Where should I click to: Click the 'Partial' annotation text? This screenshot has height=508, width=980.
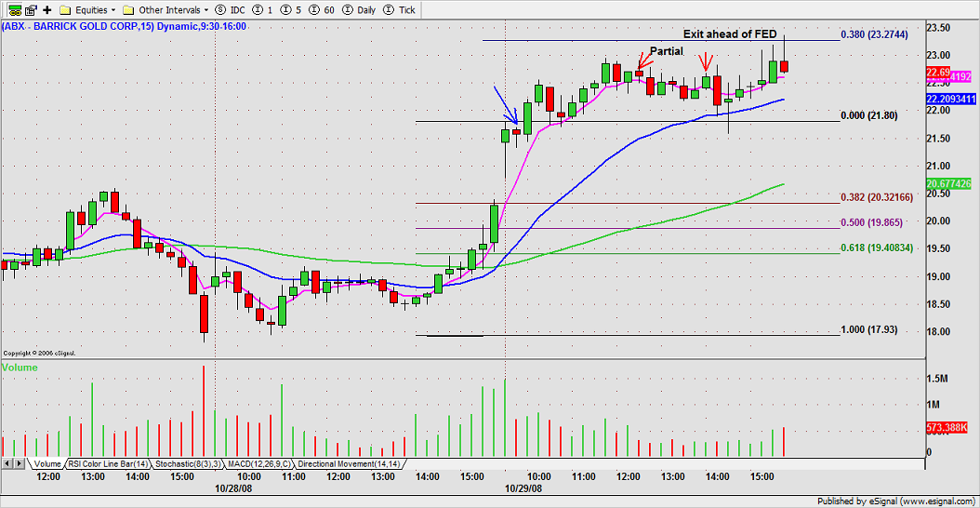coord(667,50)
